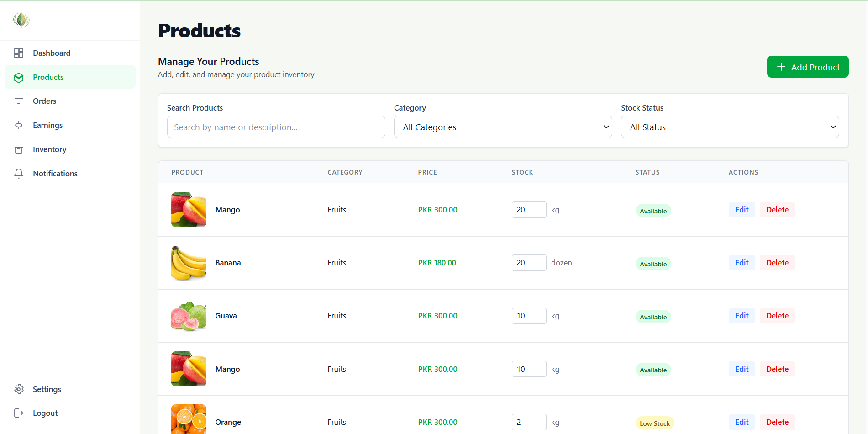Click the leaf logo in the sidebar

[x=21, y=20]
